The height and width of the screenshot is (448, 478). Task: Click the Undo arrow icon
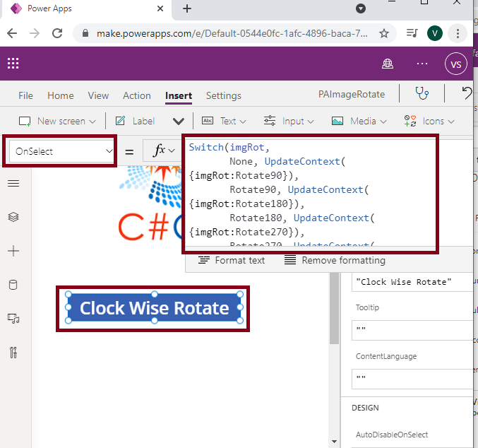[x=467, y=93]
